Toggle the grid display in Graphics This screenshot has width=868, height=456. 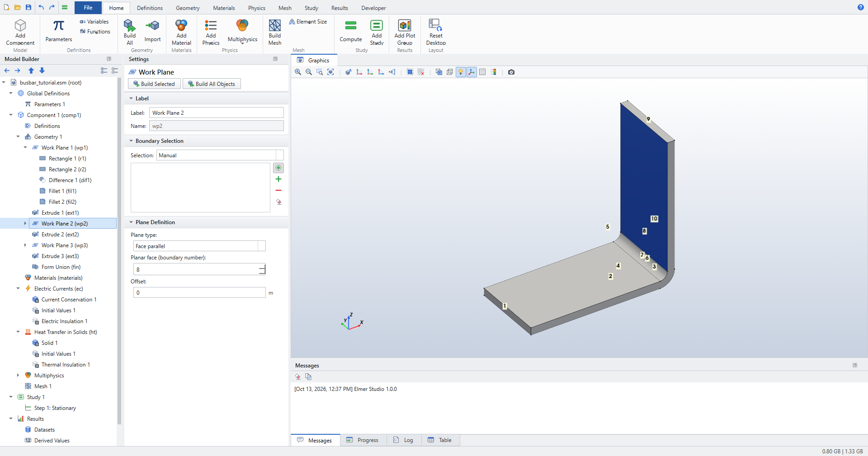point(482,72)
